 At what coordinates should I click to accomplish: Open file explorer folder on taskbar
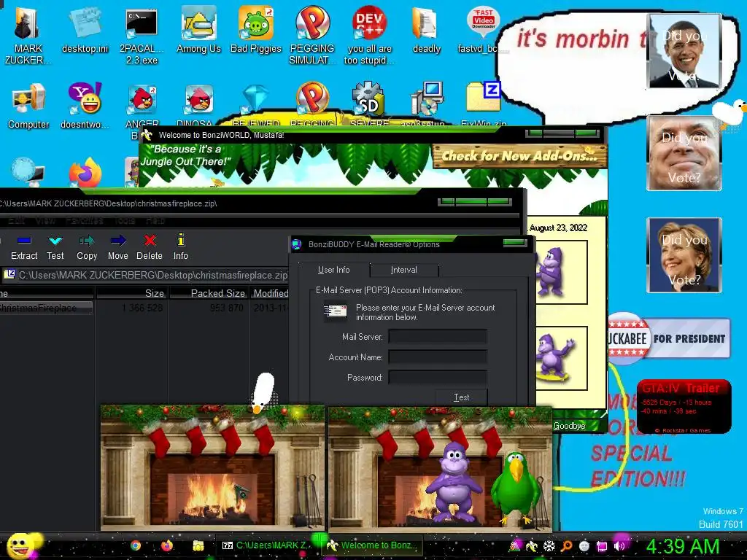point(198,545)
